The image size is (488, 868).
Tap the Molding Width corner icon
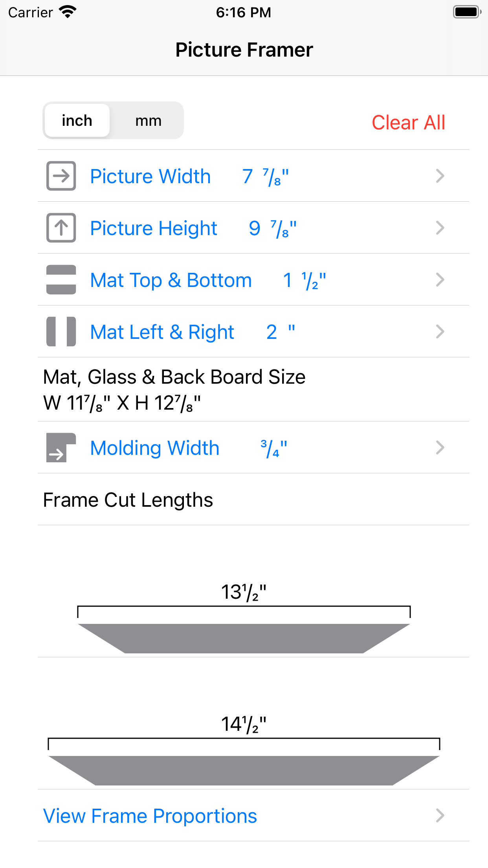61,447
